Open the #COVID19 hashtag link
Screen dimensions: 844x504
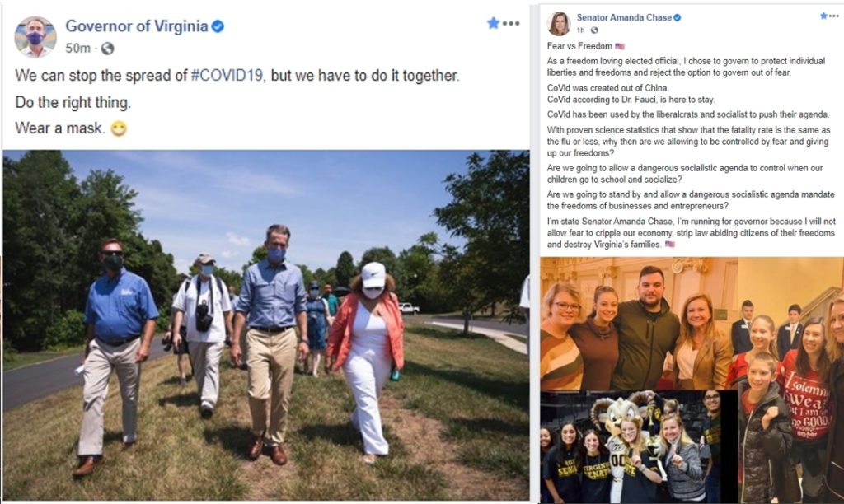[x=227, y=75]
